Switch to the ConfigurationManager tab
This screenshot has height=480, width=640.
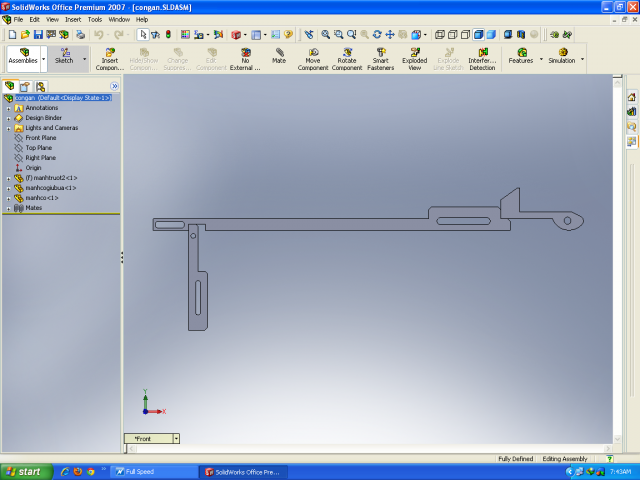40,86
